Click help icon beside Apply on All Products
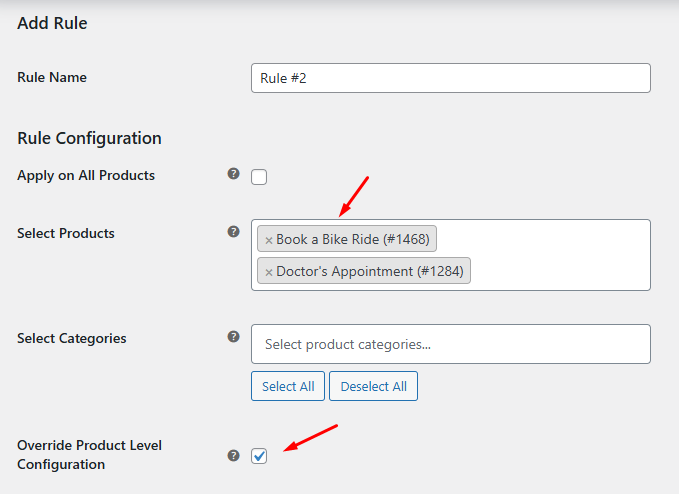The height and width of the screenshot is (494, 679). tap(233, 174)
